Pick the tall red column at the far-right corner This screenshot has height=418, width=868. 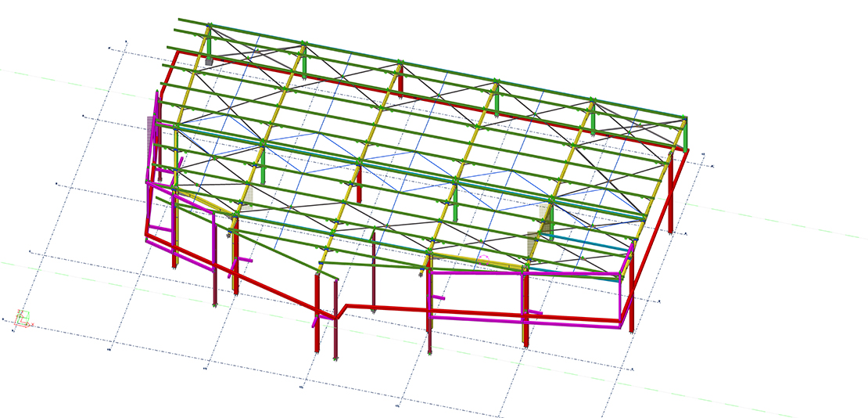[x=671, y=200]
